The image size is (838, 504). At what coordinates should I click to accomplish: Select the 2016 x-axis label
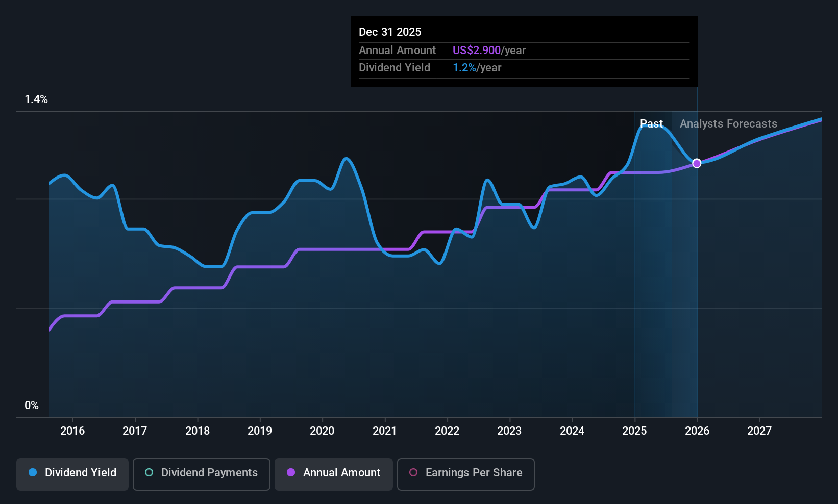click(72, 431)
